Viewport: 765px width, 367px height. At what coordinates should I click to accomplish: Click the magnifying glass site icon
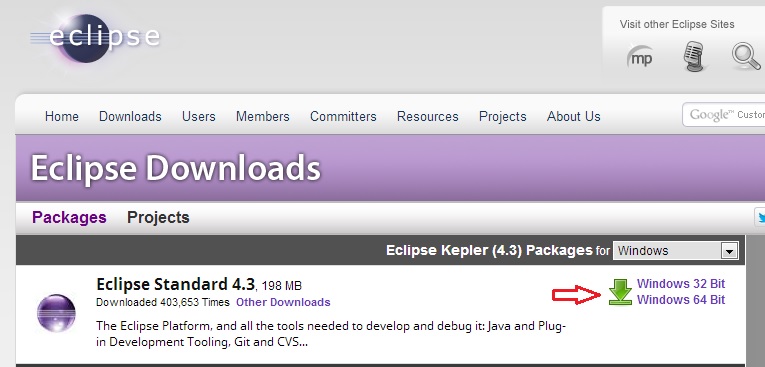point(746,57)
